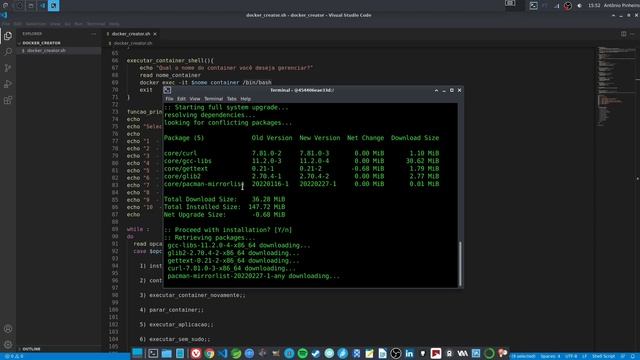This screenshot has height=360, width=640.
Task: Click docker_creator.sh in the breadcrumb bar
Action: tap(133, 43)
